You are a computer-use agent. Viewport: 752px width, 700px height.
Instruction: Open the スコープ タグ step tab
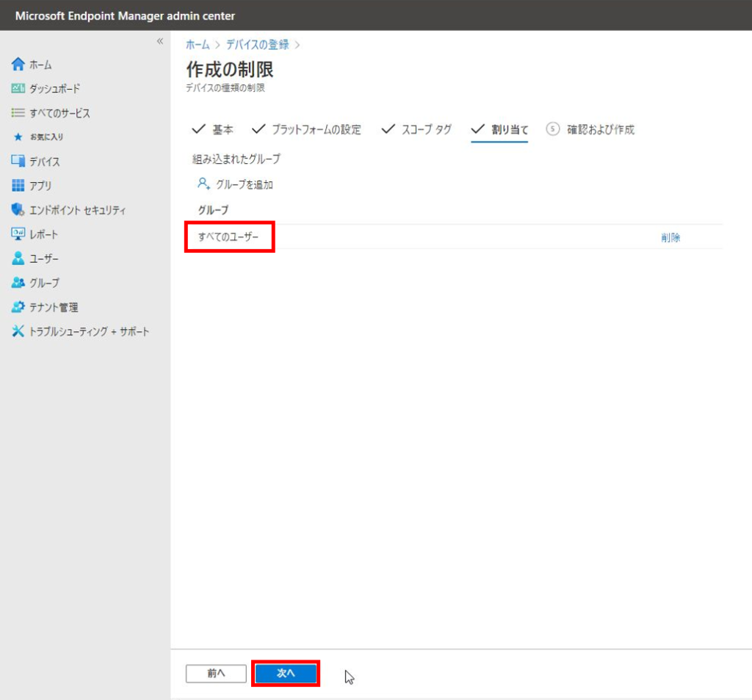[417, 129]
